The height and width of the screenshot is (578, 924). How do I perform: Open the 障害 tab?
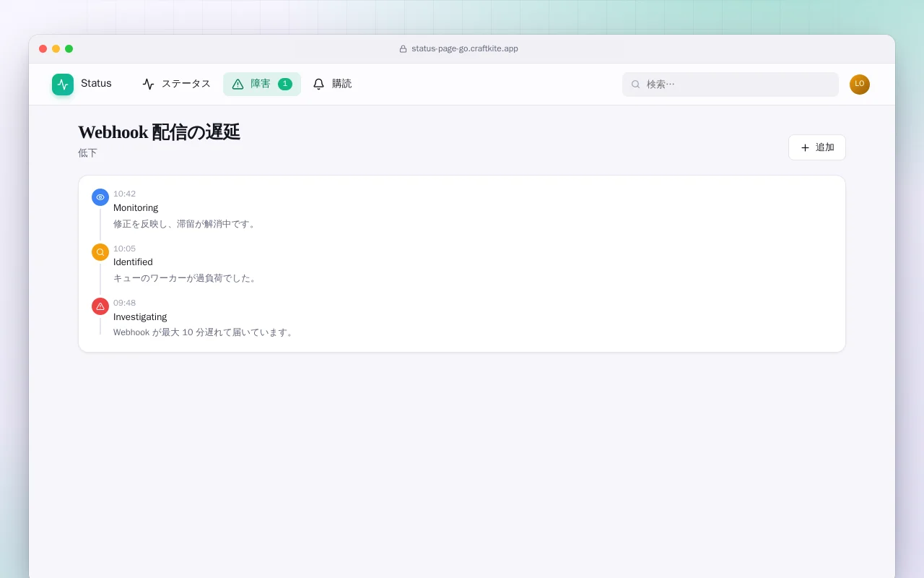(262, 84)
